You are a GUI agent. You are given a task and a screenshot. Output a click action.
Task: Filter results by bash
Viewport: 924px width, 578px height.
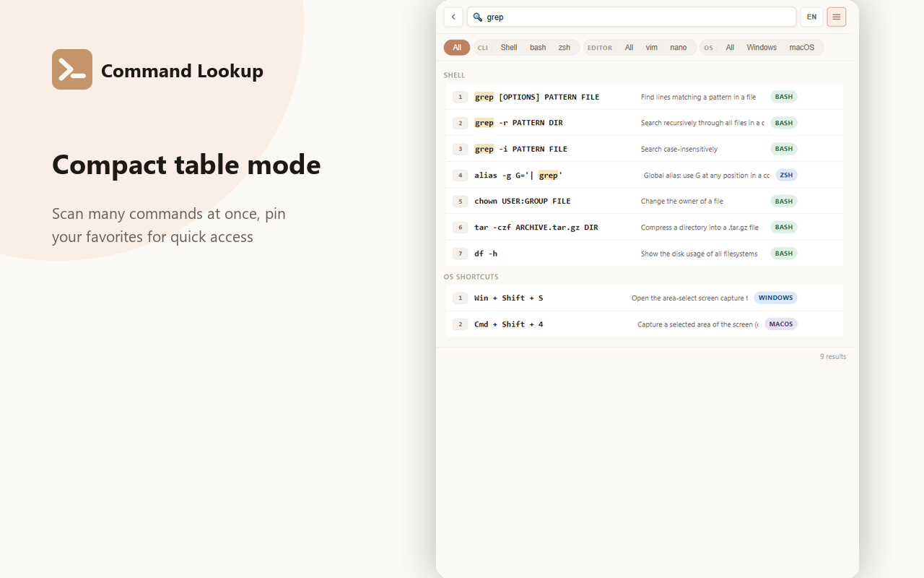538,48
